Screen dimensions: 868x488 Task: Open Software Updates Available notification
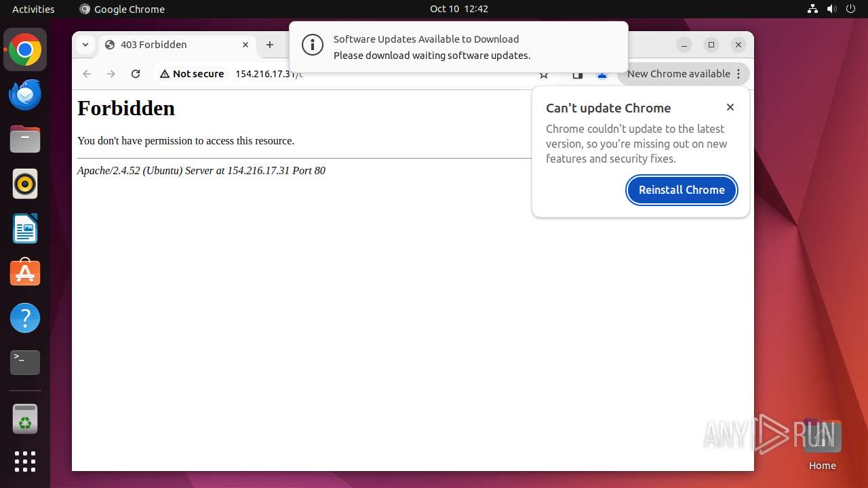click(x=458, y=47)
